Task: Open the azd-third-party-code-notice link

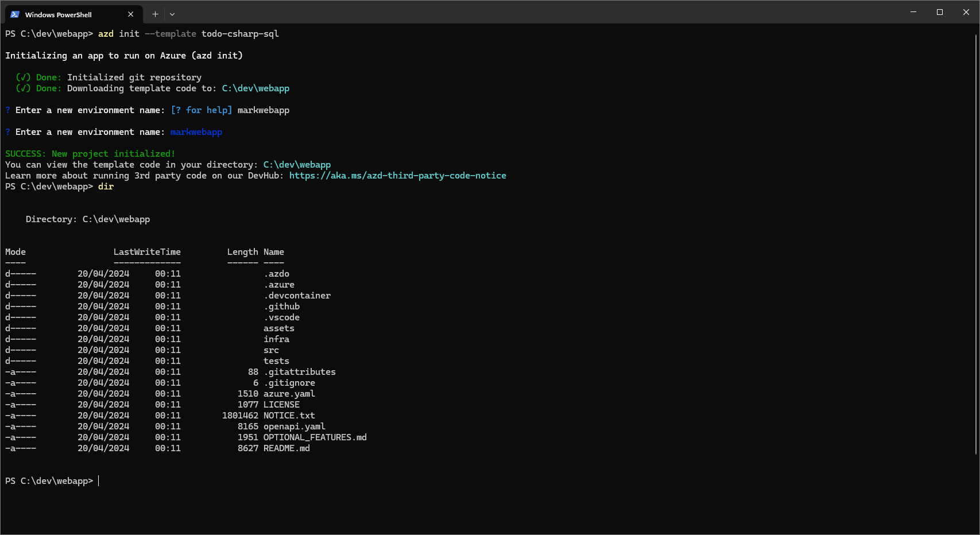Action: [398, 176]
